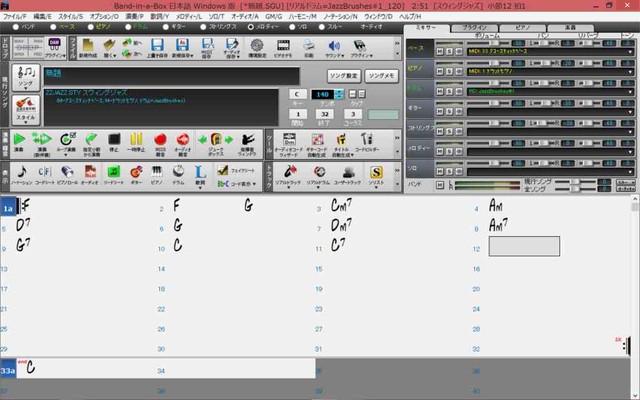Open the Piano Roll icon
Image resolution: width=640 pixels, height=400 pixels.
click(67, 172)
